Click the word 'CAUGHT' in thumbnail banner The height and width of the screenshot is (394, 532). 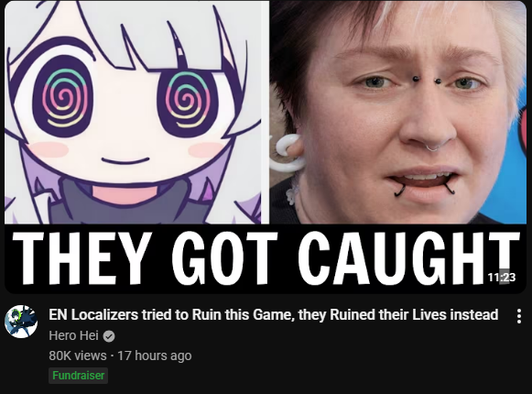point(408,258)
